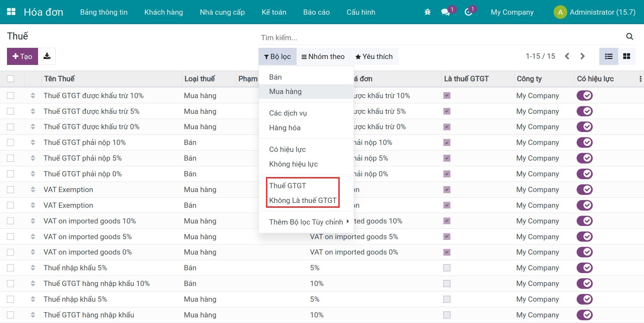Open the Kế toán menu

(x=274, y=12)
